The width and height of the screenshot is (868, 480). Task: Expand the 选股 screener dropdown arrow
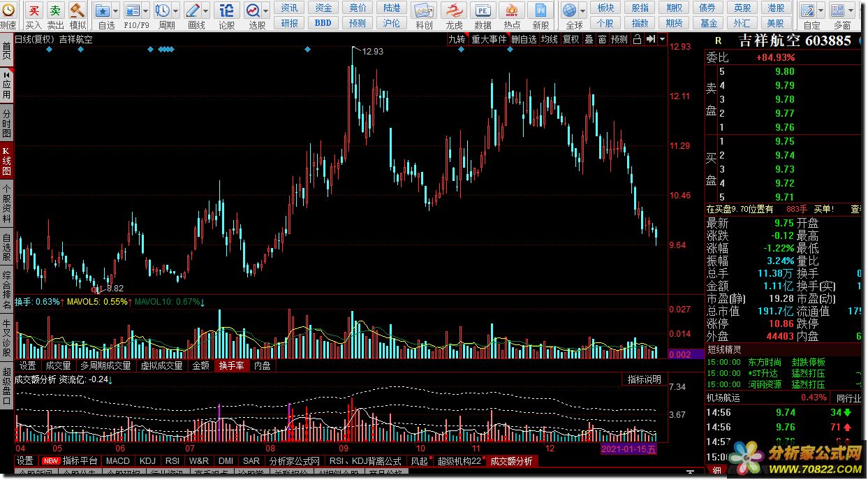(x=266, y=11)
